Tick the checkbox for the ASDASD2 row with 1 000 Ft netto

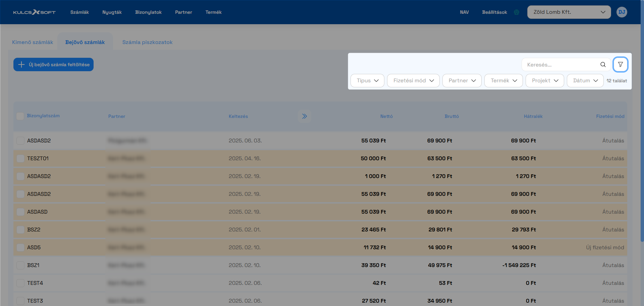point(20,176)
